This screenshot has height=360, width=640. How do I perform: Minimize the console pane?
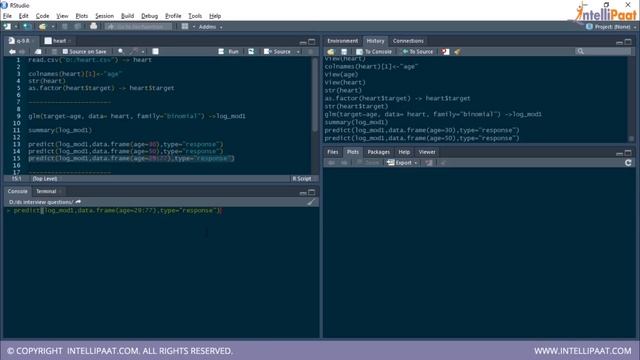point(303,192)
